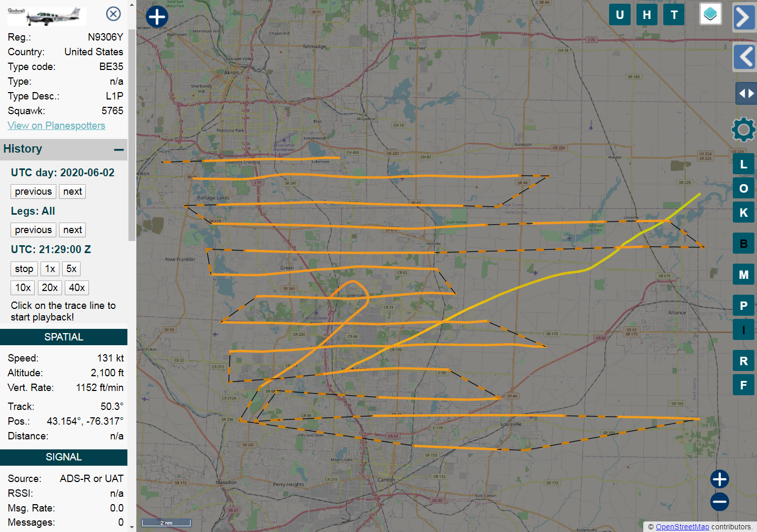Close the aircraft info panel
Image resolution: width=757 pixels, height=532 pixels.
(x=113, y=14)
